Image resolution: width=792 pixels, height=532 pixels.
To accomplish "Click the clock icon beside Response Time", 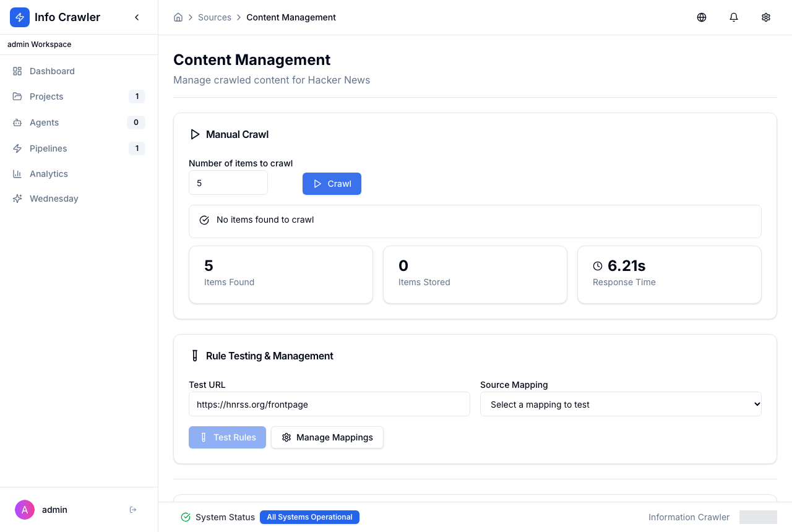I will (598, 266).
